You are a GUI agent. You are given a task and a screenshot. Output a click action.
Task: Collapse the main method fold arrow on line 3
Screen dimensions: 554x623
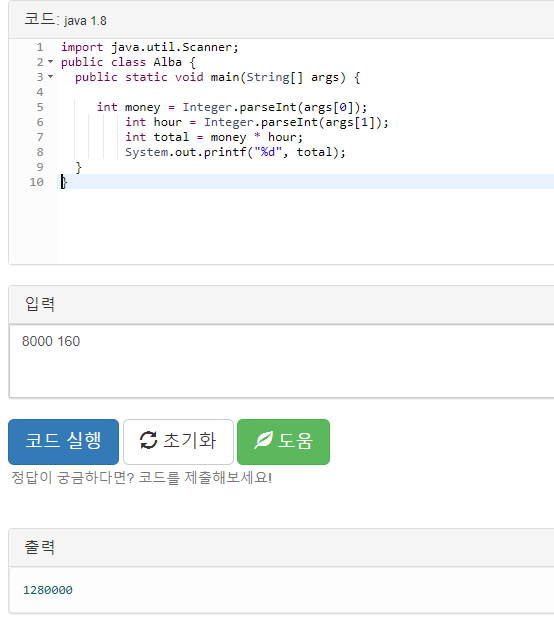50,77
